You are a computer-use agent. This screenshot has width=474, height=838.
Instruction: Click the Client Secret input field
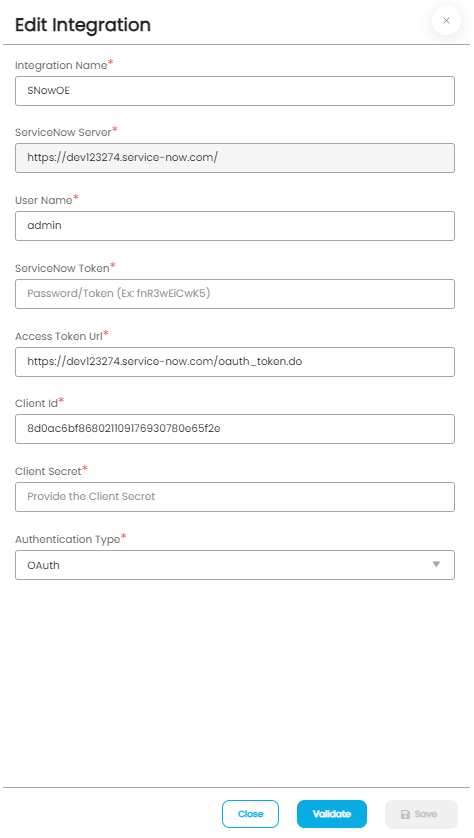click(235, 496)
